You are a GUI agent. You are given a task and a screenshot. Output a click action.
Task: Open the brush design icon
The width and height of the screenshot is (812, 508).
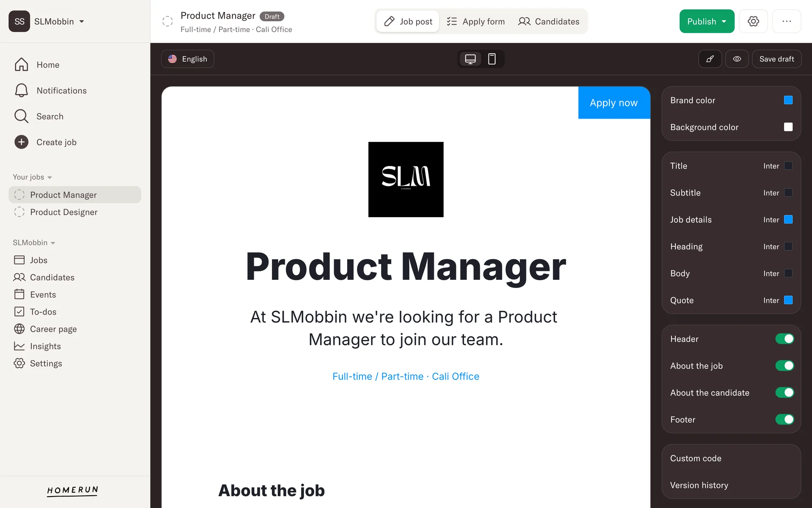[x=710, y=59]
